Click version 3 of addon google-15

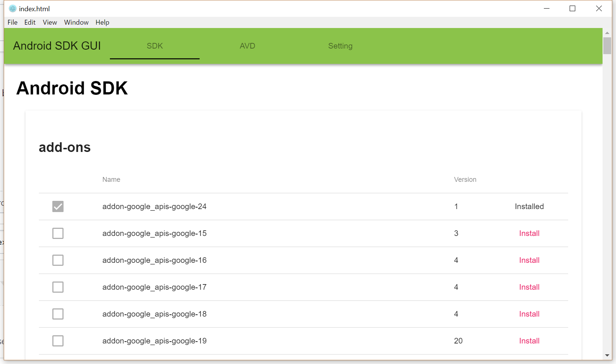point(456,233)
